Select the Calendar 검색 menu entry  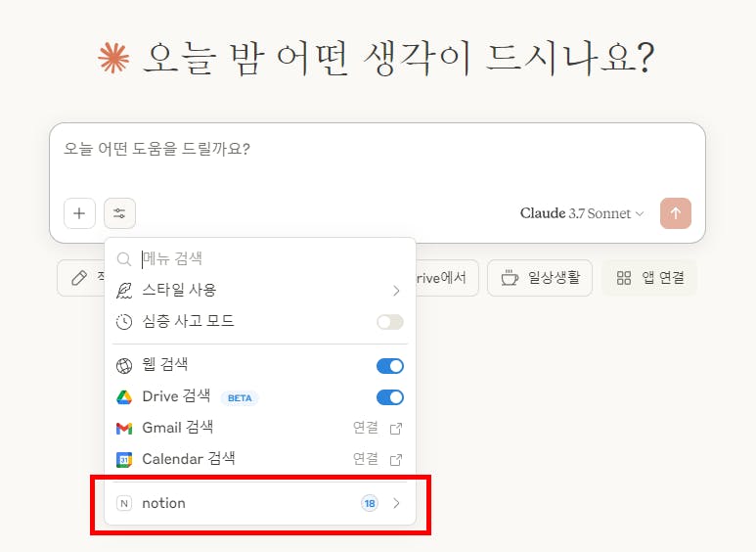pos(189,459)
